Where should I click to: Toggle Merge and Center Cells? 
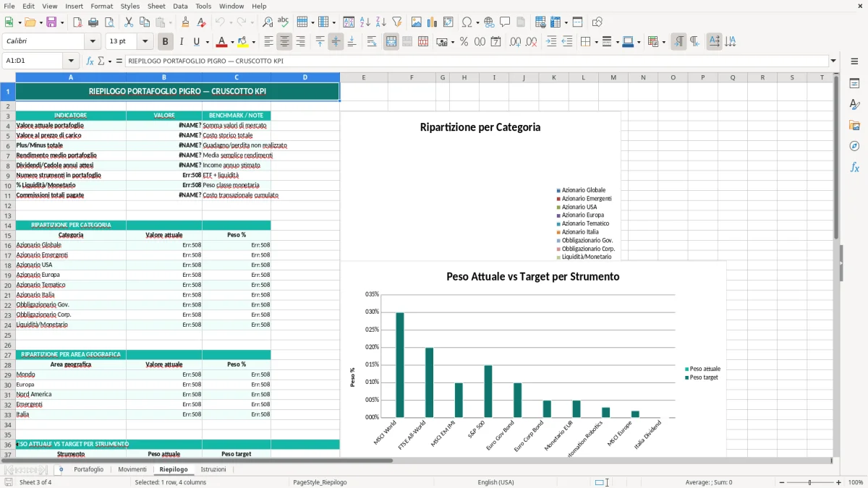(x=391, y=42)
